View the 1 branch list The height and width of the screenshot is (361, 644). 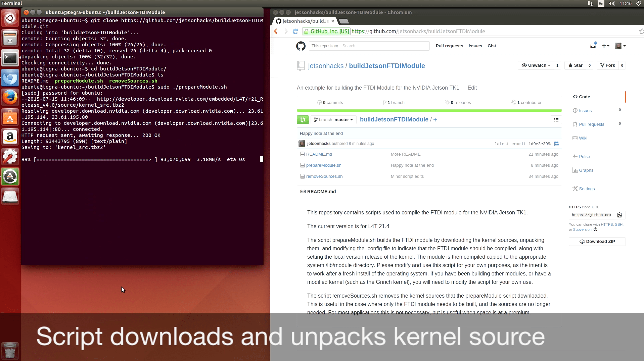[394, 103]
